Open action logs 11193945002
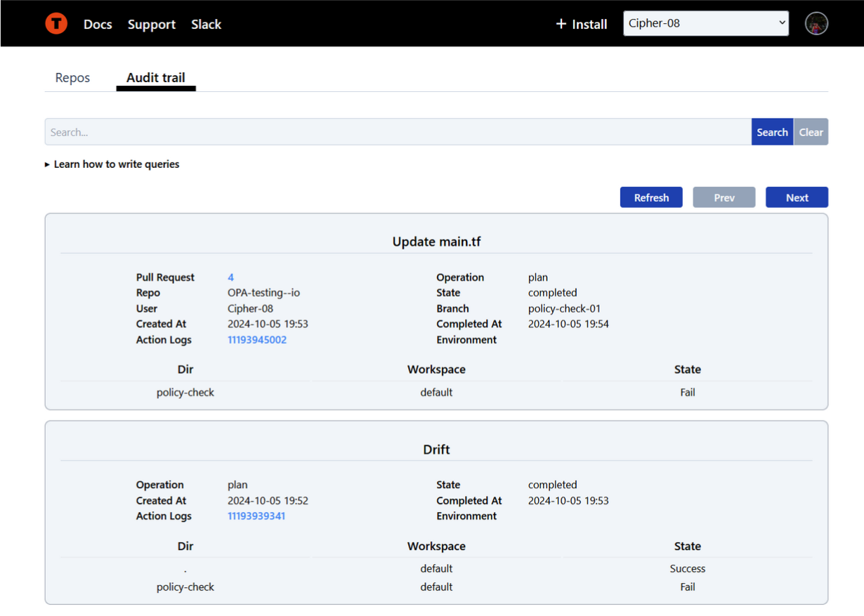The height and width of the screenshot is (616, 864). 257,340
